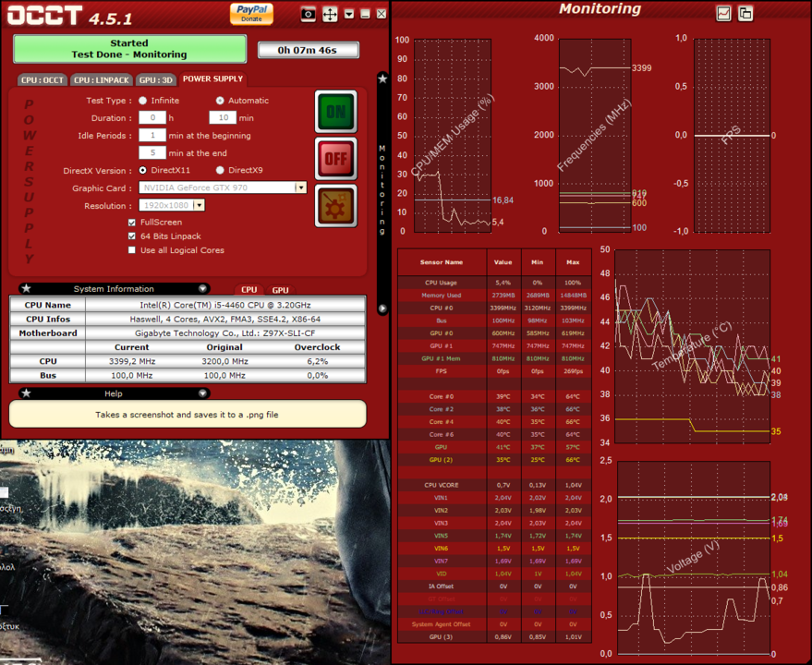812x665 pixels.
Task: Click the star icon beside System Information
Action: [27, 288]
